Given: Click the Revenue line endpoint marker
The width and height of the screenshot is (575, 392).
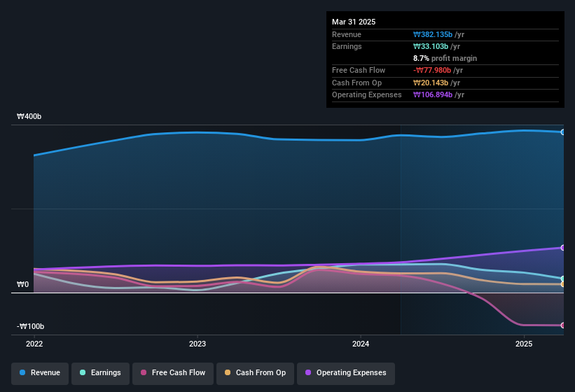Looking at the screenshot, I should click(x=563, y=132).
